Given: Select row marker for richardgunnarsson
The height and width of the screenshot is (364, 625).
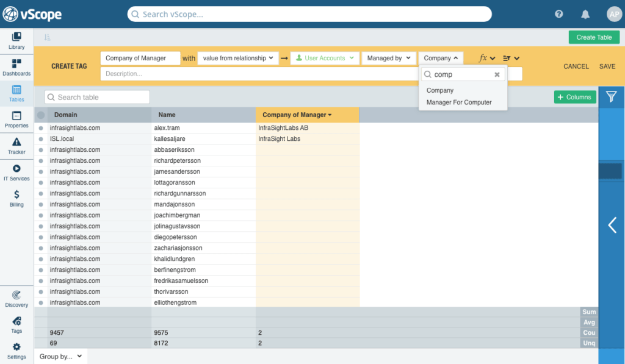Looking at the screenshot, I should click(x=41, y=193).
